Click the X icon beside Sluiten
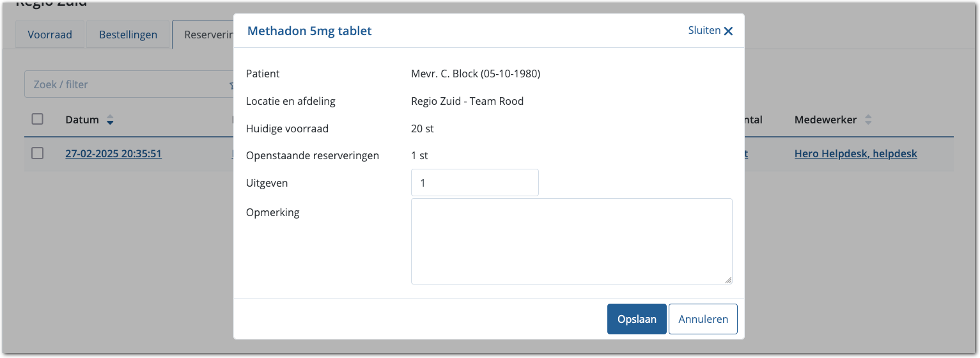This screenshot has height=358, width=980. [x=728, y=31]
